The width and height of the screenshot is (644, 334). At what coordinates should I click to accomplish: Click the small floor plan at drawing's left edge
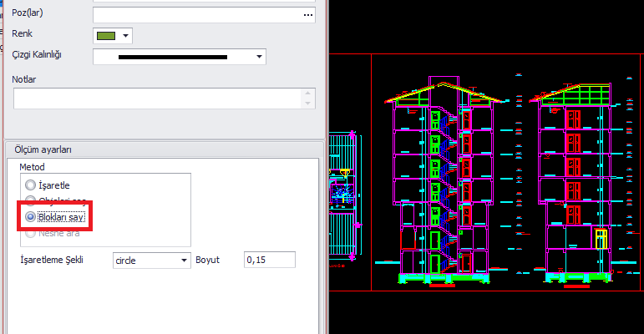click(344, 190)
